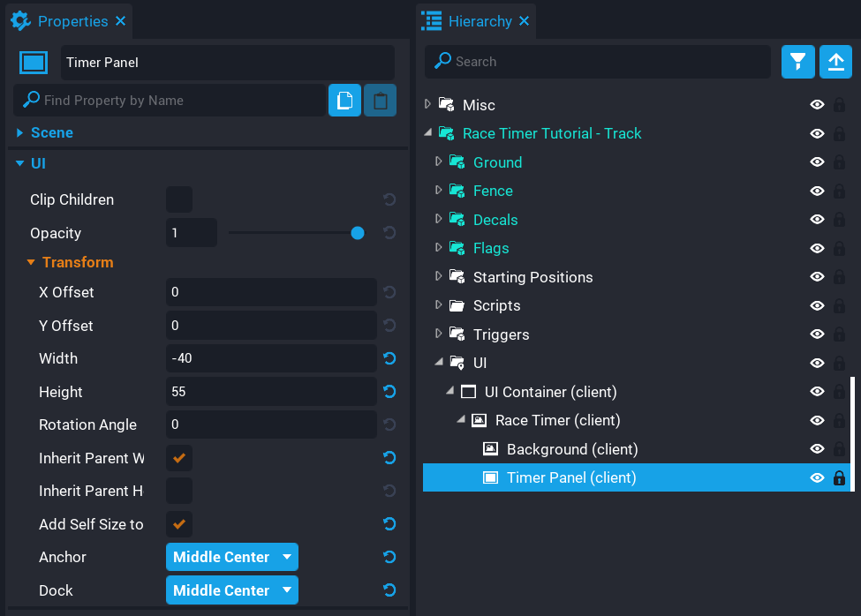Reset the Width value with its revert icon

(389, 358)
